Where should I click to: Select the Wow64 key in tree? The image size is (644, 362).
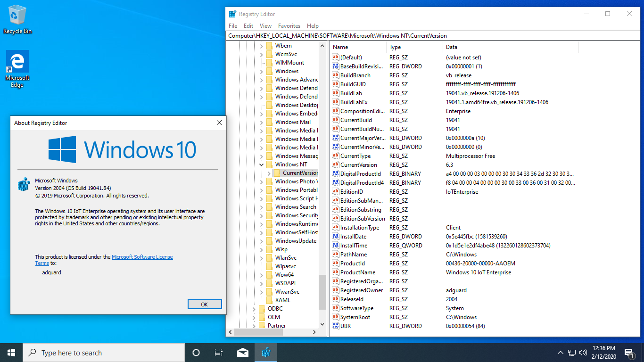point(284,275)
